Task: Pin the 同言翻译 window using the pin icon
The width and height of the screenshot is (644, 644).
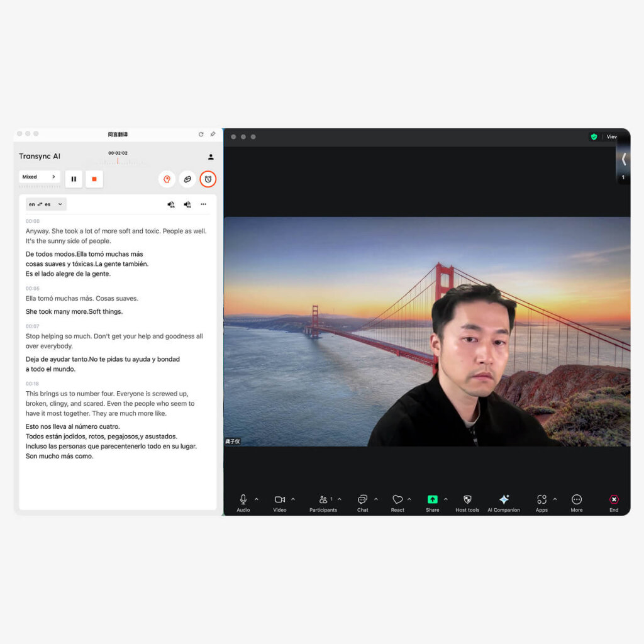Action: pyautogui.click(x=213, y=134)
